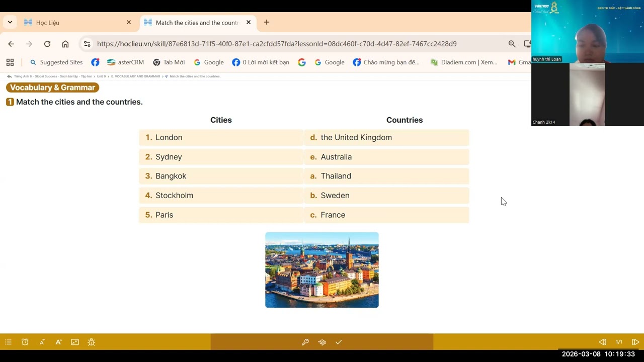
Task: Select city item 5. Paris
Action: 221,215
